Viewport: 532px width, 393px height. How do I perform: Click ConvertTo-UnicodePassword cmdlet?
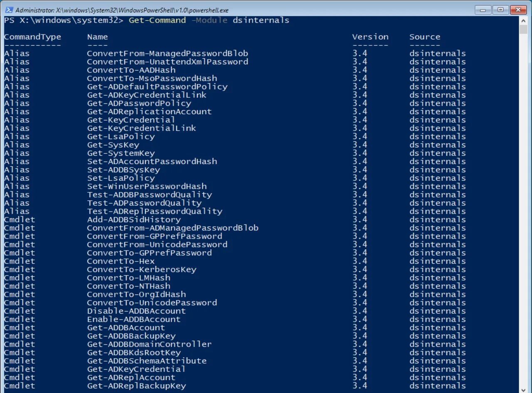point(152,303)
